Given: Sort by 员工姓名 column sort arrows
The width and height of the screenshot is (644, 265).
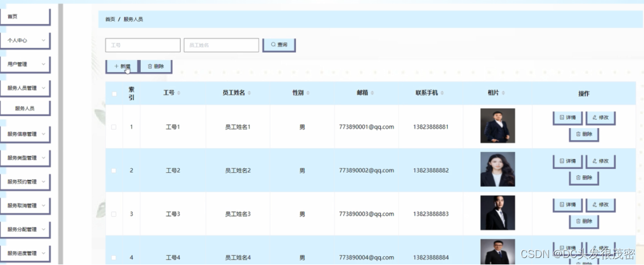Looking at the screenshot, I should (249, 93).
